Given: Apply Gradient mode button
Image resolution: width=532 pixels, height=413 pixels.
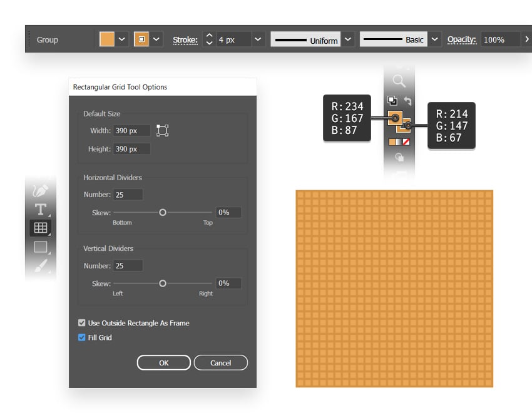Looking at the screenshot, I should pos(399,142).
